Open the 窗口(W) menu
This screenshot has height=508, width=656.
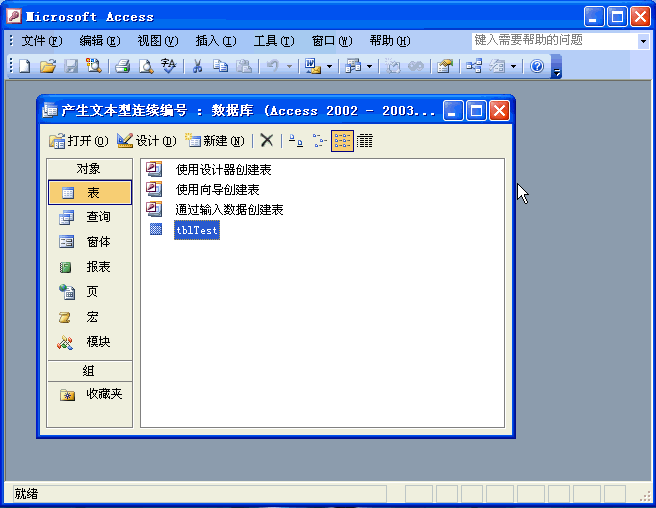332,41
